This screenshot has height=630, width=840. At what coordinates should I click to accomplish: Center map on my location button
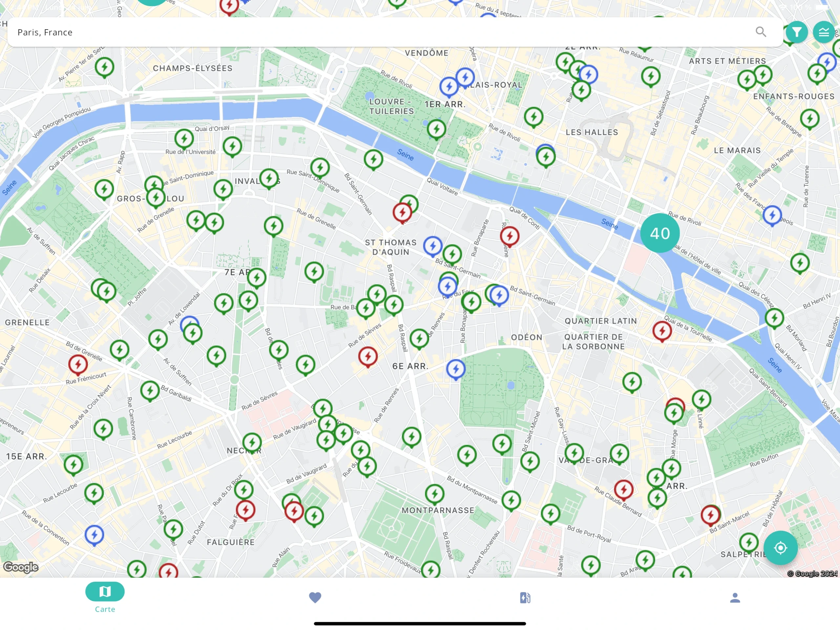(x=780, y=548)
